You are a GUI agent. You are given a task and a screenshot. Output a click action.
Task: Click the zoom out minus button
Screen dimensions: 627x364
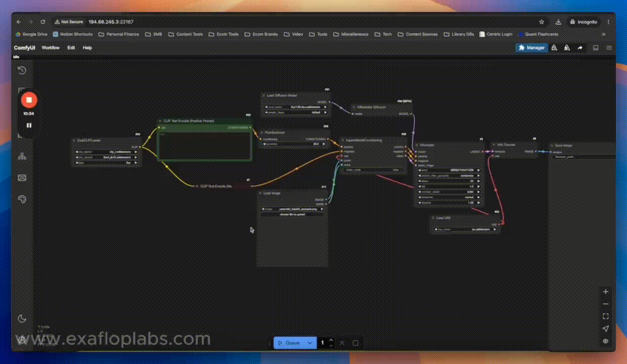coord(605,304)
